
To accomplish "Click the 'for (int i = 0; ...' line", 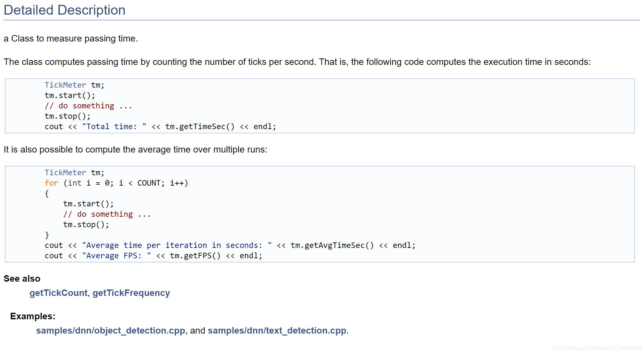I will [x=116, y=183].
